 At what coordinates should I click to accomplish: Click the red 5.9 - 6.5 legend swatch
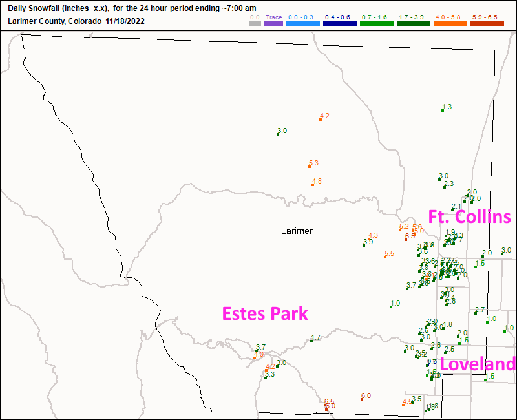point(487,23)
